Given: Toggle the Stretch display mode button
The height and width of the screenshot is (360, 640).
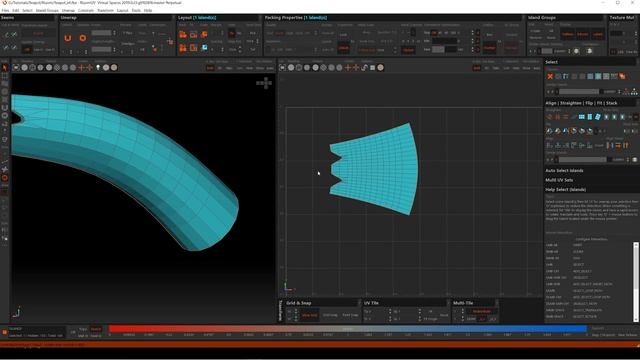Looking at the screenshot, I should (96, 329).
